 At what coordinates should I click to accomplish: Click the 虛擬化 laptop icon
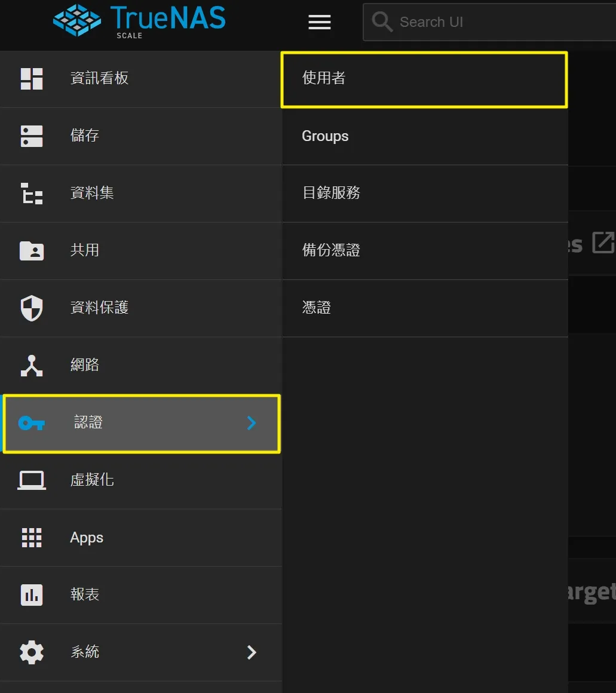[x=32, y=480]
